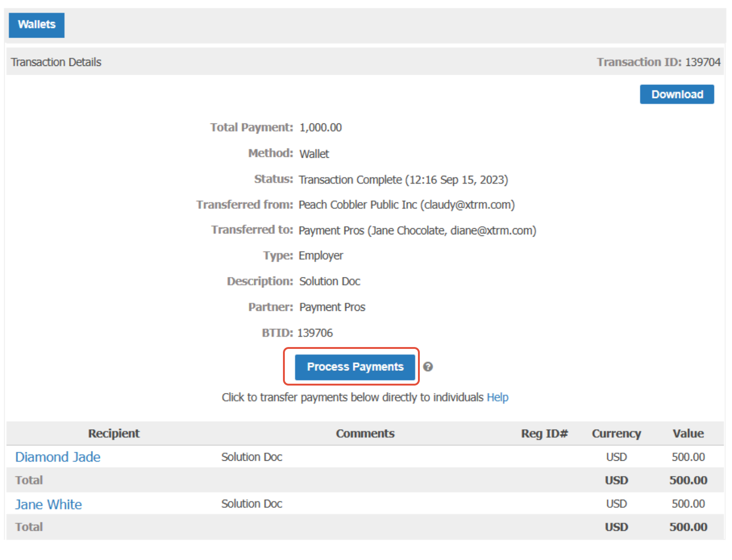
Task: Click the Recipient column header
Action: (x=114, y=433)
